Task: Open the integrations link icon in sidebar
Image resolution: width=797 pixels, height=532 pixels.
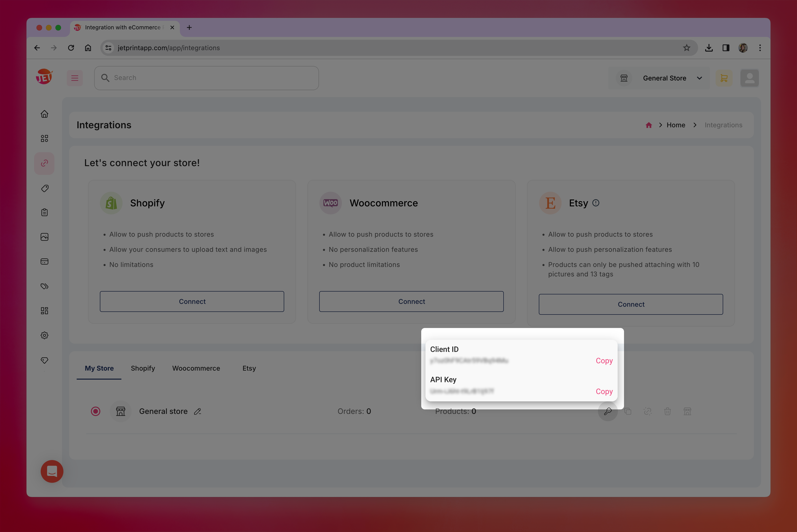Action: tap(44, 163)
